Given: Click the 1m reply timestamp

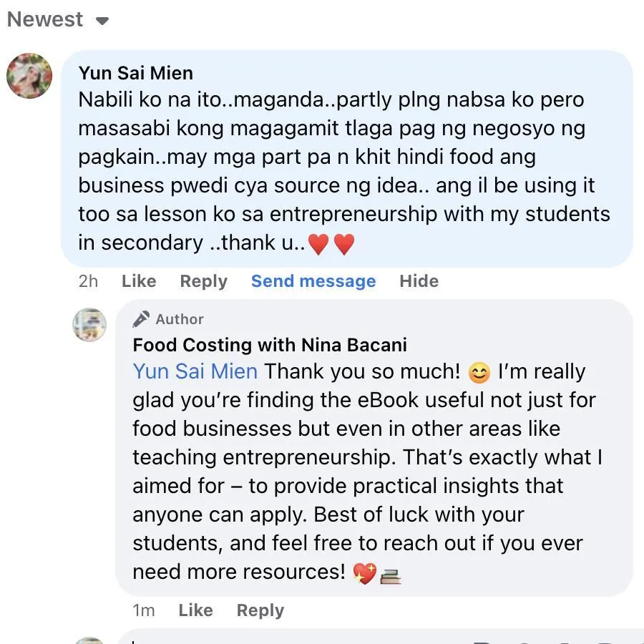Looking at the screenshot, I should point(143,610).
